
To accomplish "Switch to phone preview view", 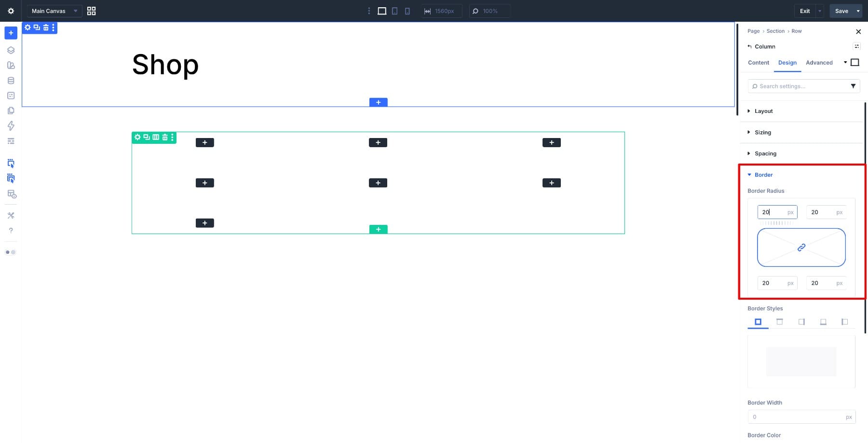I will [x=407, y=11].
